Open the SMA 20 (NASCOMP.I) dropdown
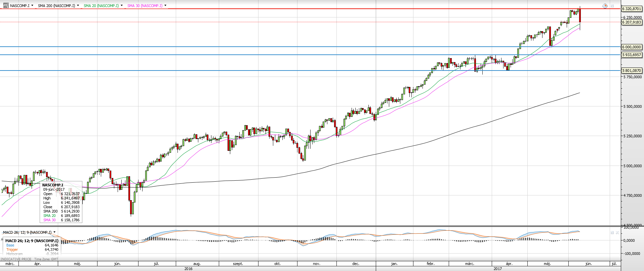Screen dimensions: 644x271 (122, 5)
